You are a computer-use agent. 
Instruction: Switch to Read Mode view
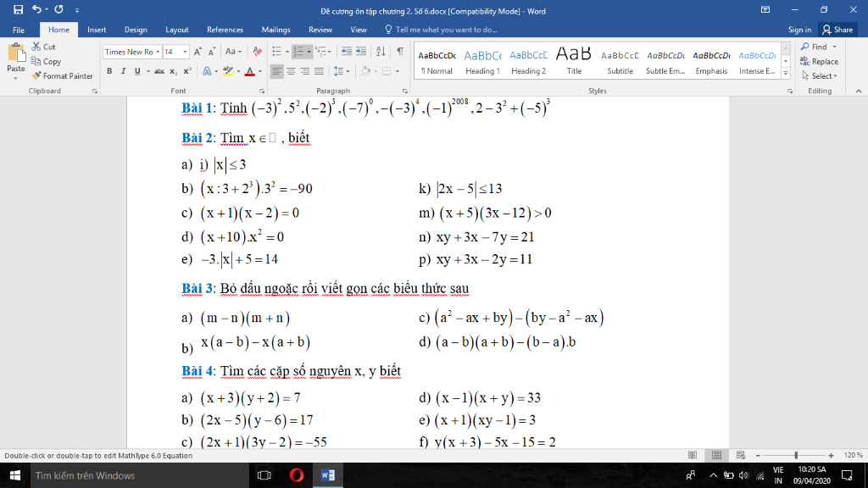(693, 455)
